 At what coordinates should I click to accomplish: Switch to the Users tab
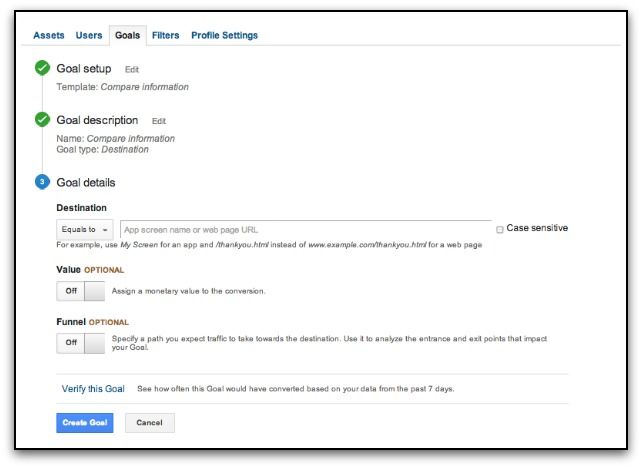click(x=89, y=35)
